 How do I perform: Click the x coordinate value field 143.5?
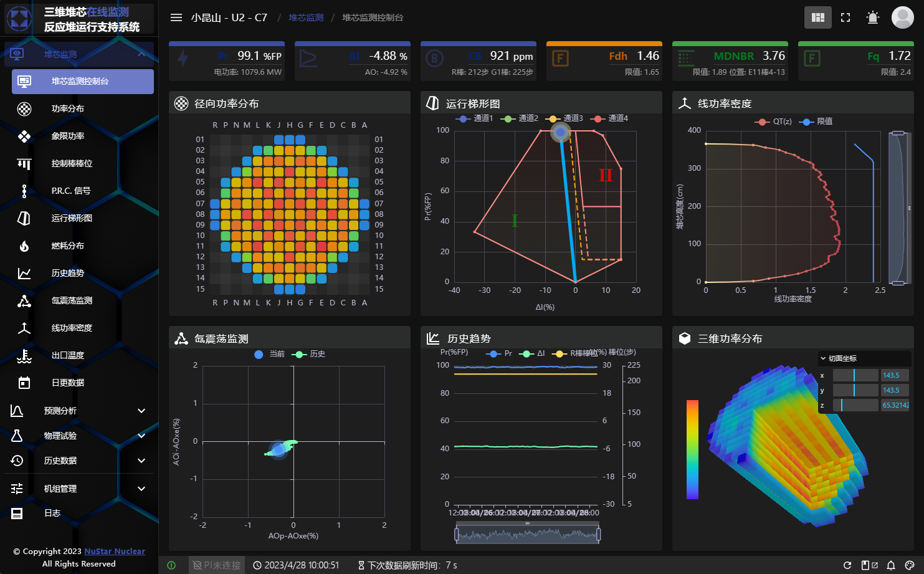tap(895, 375)
